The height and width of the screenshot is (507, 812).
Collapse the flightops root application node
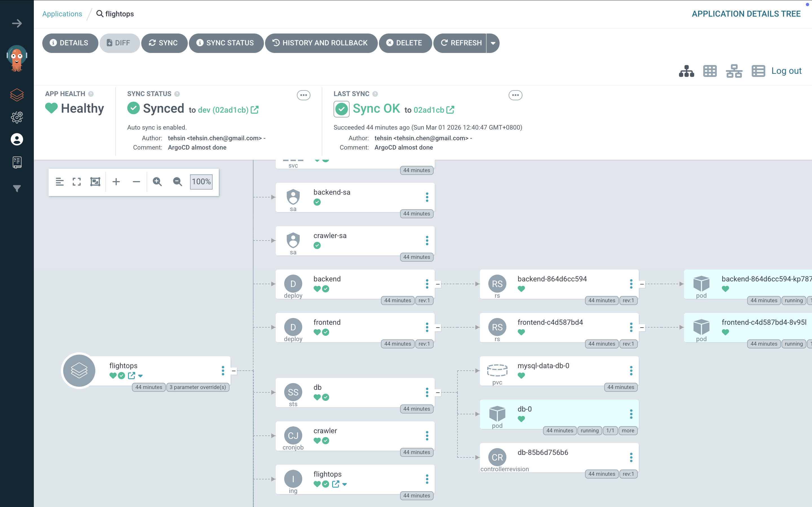[233, 371]
